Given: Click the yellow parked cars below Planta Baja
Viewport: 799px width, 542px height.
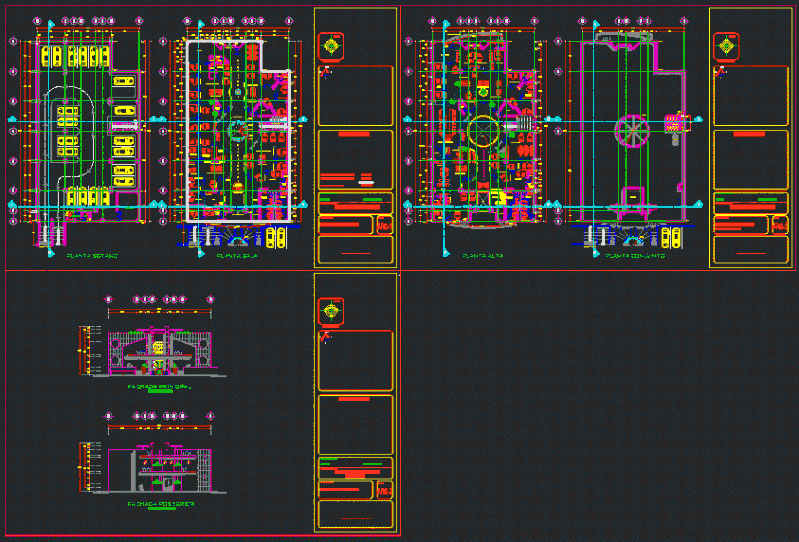Looking at the screenshot, I should [x=277, y=237].
